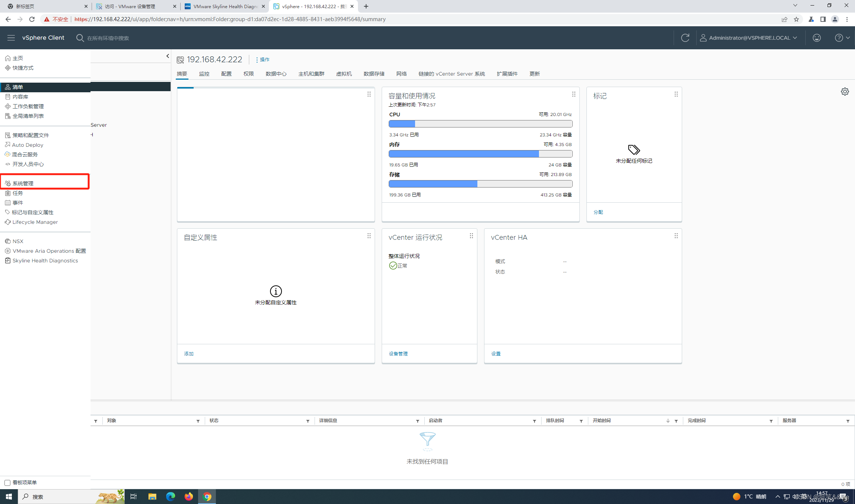This screenshot has height=504, width=855.
Task: Open the 操作 actions menu
Action: [263, 60]
